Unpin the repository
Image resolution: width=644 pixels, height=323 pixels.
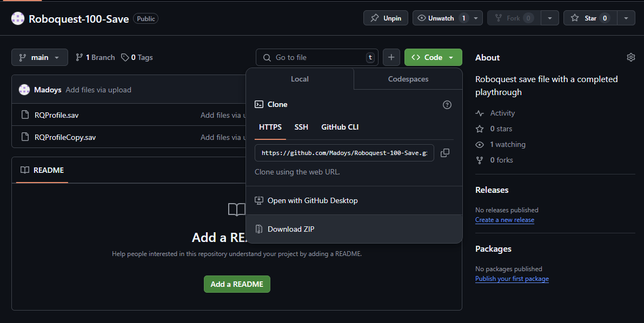pos(386,18)
